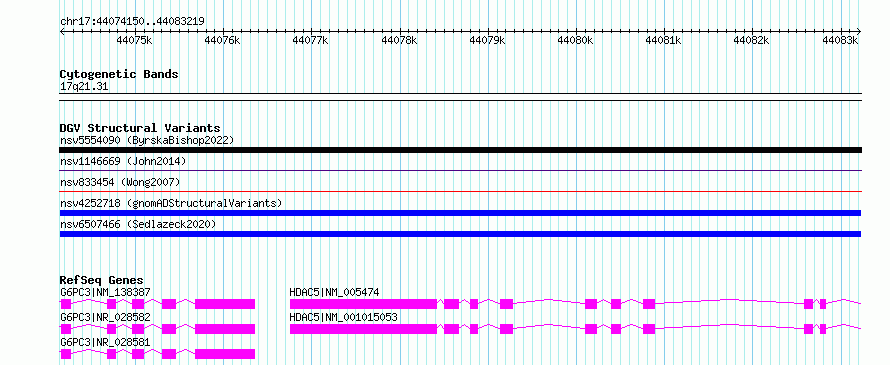The height and width of the screenshot is (365, 890).
Task: Click the 44081k ruler tick label
Action: [664, 40]
